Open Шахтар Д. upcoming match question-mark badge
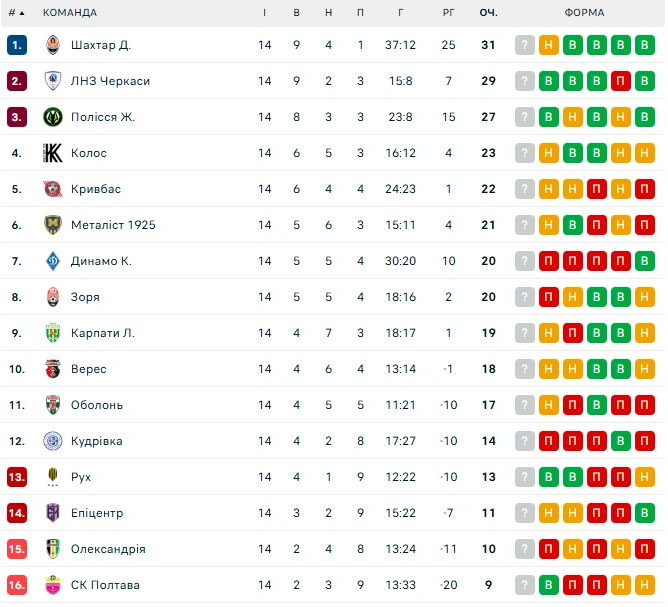This screenshot has width=668, height=607. (x=525, y=45)
